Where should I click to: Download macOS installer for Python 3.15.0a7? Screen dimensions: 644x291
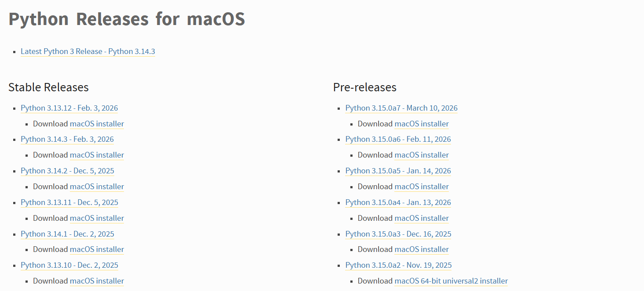pyautogui.click(x=422, y=124)
